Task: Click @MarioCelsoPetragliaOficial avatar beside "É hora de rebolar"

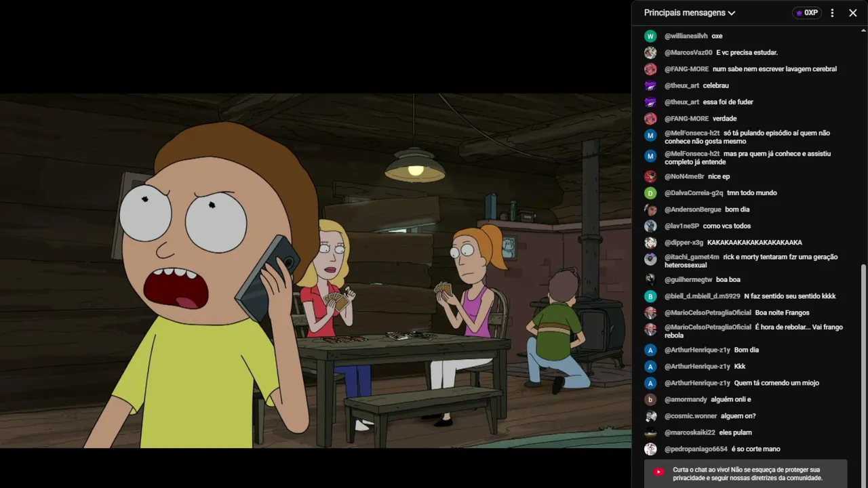Action: 650,329
